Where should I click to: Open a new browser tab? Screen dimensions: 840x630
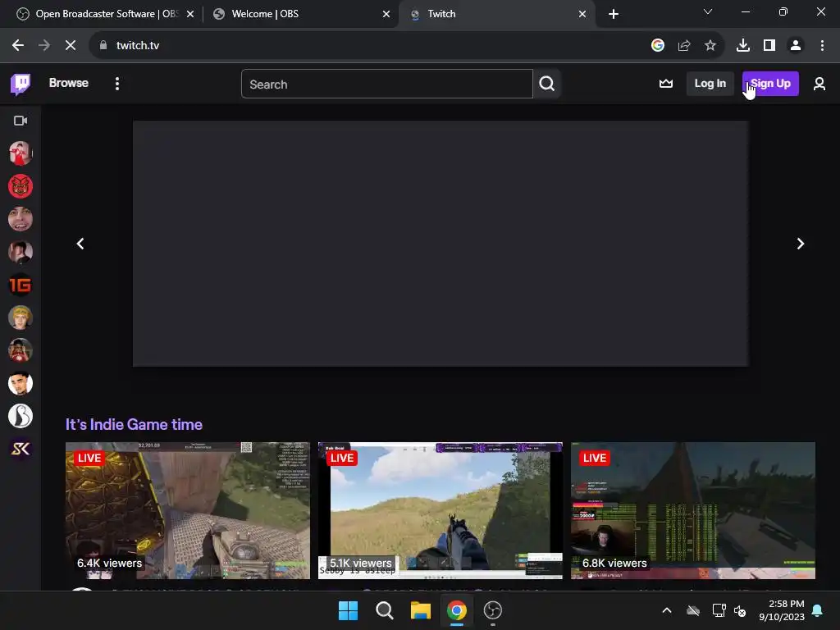pyautogui.click(x=614, y=14)
